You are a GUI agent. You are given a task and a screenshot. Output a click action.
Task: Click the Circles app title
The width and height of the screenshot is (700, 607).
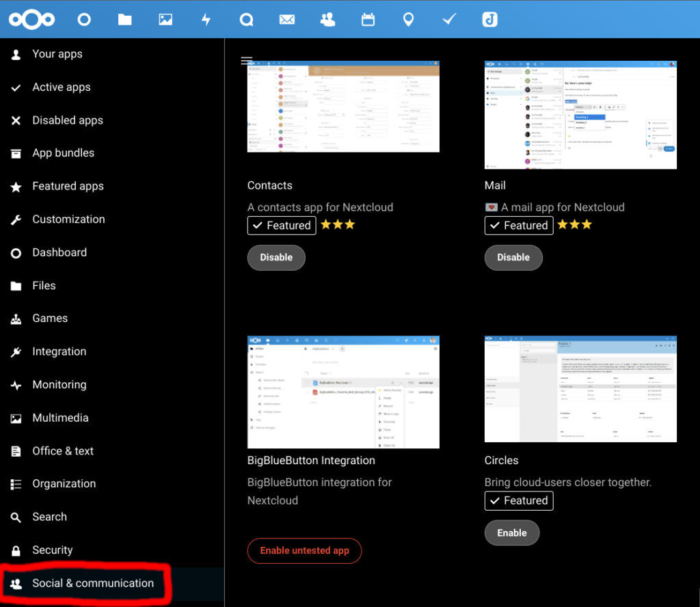click(x=501, y=461)
